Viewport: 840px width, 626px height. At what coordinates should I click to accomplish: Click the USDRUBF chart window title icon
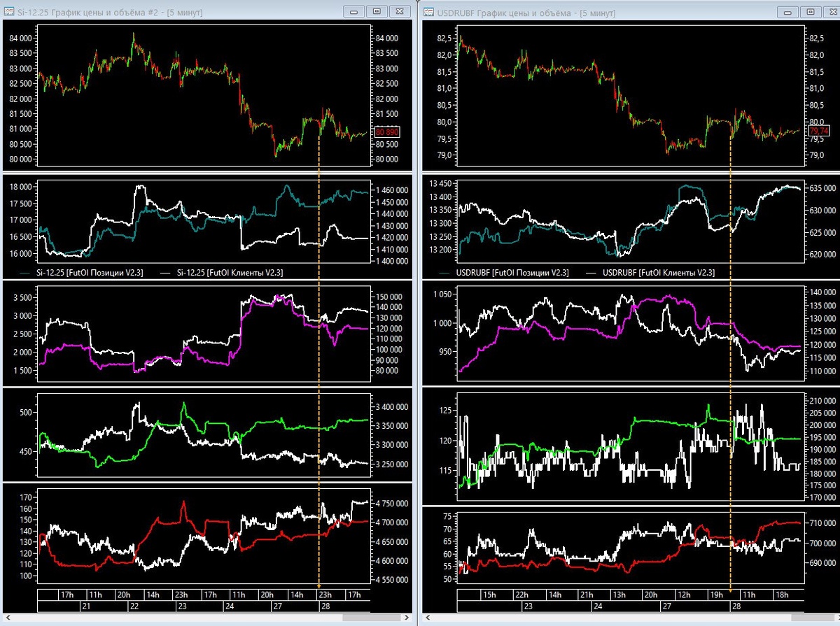pyautogui.click(x=428, y=11)
